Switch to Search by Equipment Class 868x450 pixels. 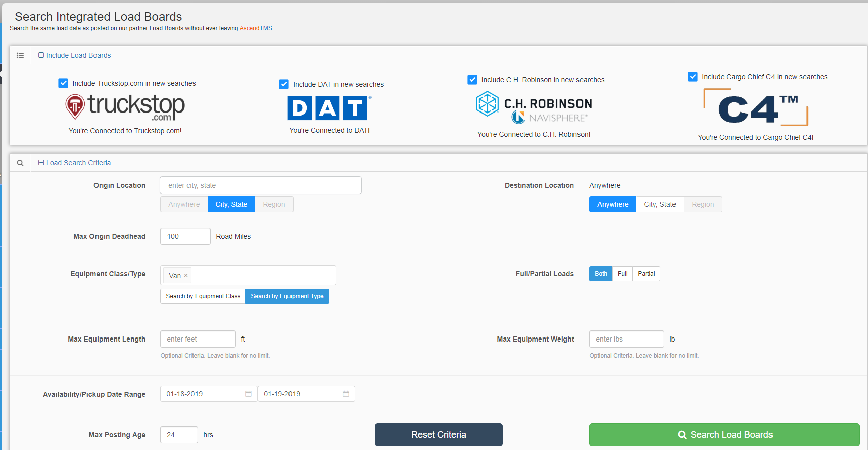203,296
